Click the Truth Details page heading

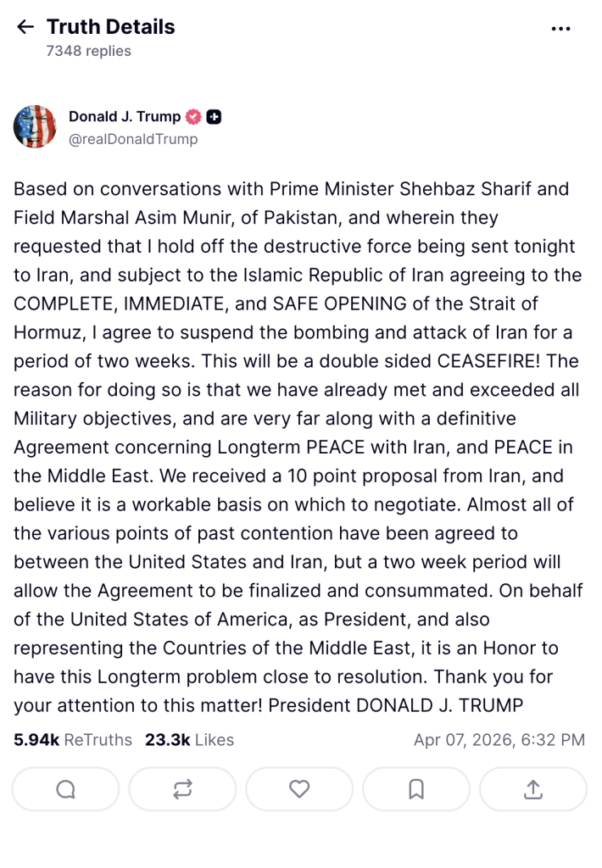(x=110, y=27)
